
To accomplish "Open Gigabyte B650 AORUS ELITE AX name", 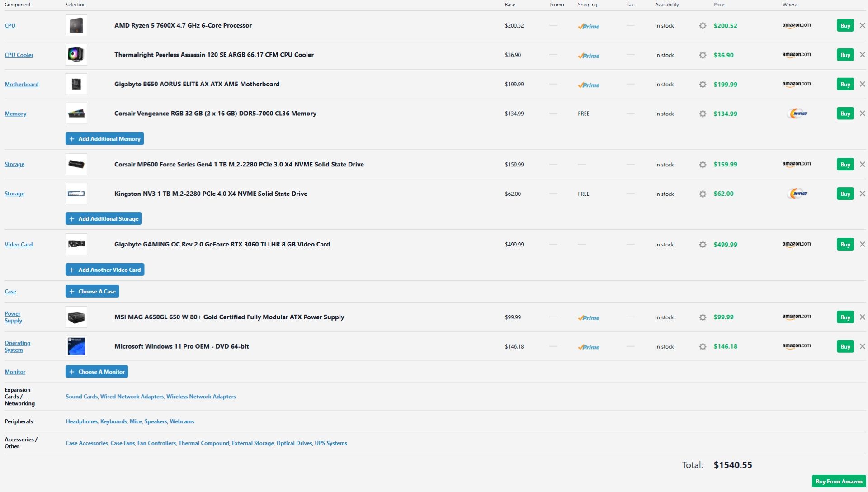I will tap(197, 84).
